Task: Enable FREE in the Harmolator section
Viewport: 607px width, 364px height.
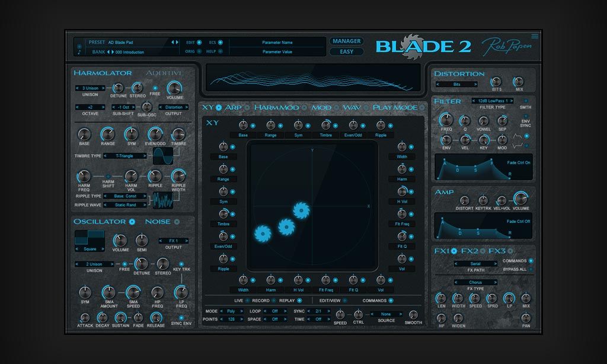Action: tap(155, 88)
